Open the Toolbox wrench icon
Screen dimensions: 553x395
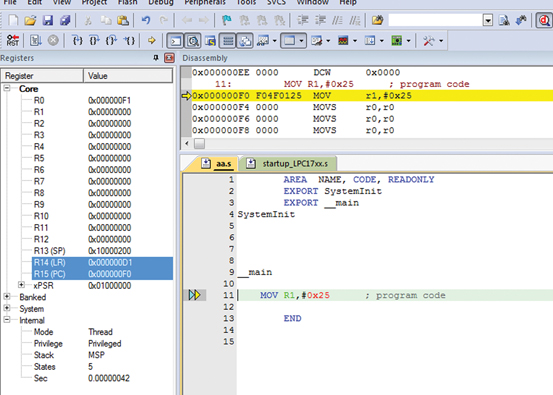coord(429,41)
